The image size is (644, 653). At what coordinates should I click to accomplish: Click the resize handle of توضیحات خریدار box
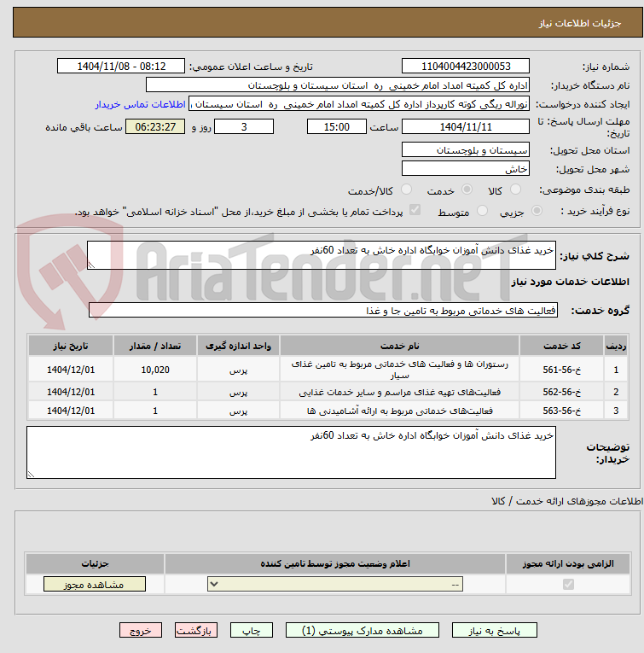(32, 474)
